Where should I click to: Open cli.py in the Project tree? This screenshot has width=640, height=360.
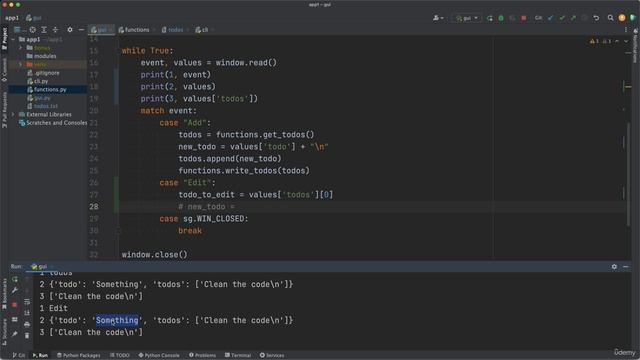38,81
